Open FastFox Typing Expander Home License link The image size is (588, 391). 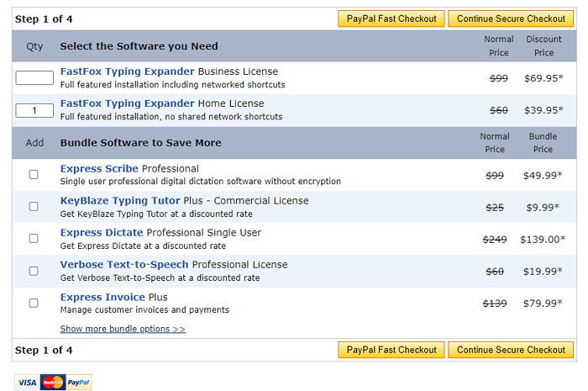[127, 103]
